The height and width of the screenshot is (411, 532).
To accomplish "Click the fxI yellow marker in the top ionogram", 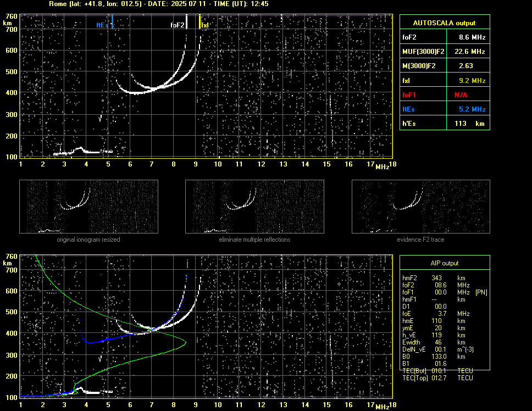I will [200, 21].
